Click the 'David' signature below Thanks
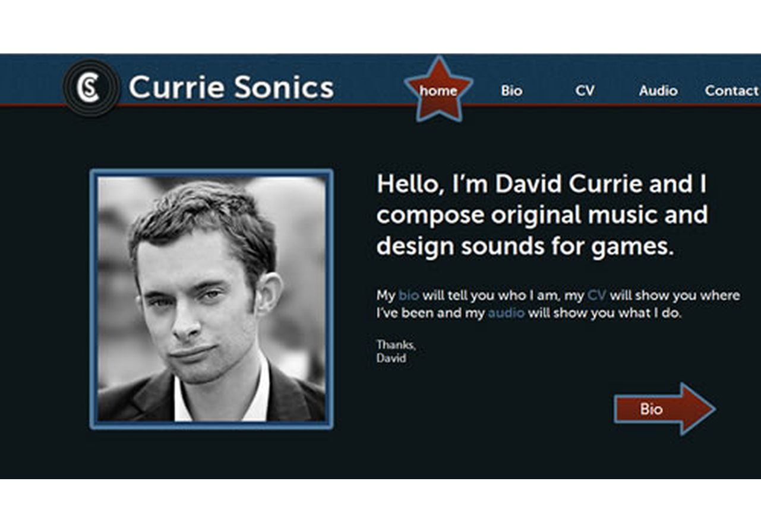The image size is (761, 532). click(391, 359)
